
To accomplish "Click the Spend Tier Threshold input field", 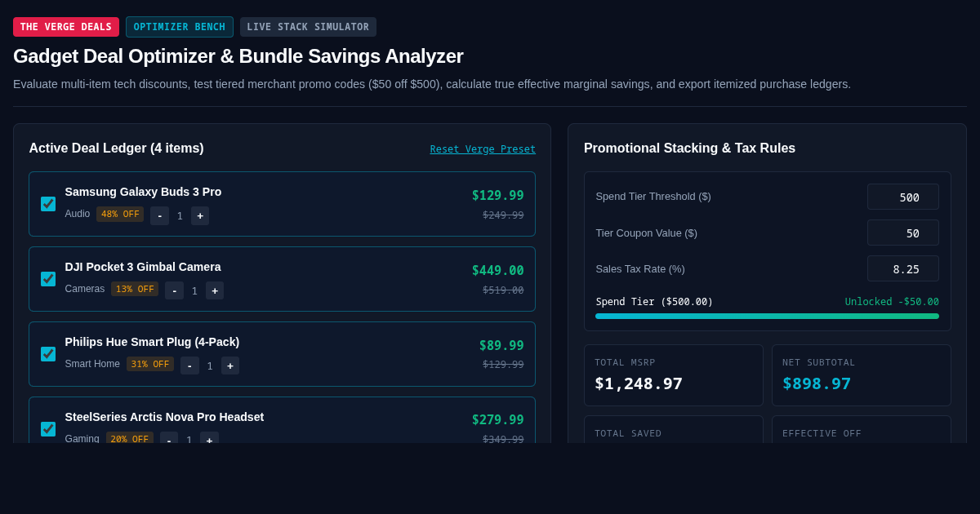I will (x=903, y=197).
